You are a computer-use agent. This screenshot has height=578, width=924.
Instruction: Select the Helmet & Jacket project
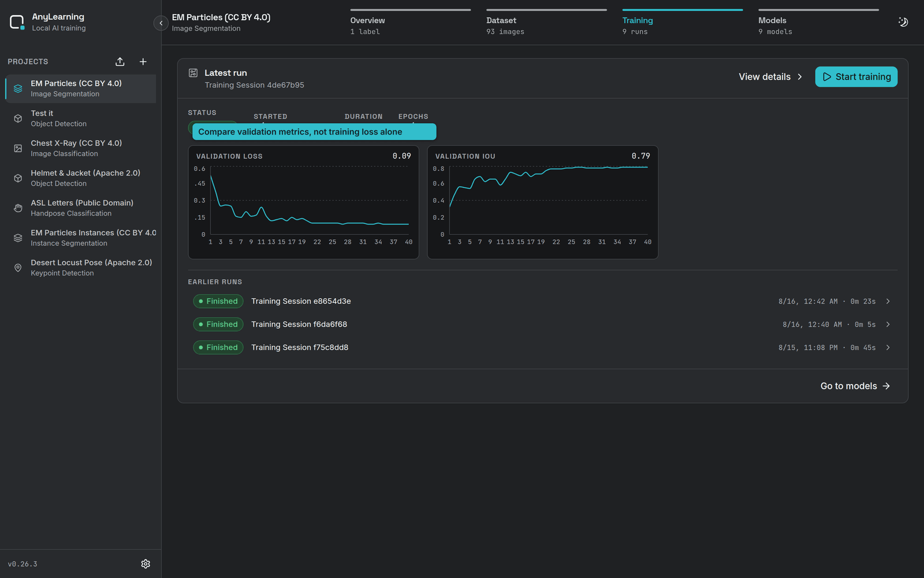coord(81,178)
